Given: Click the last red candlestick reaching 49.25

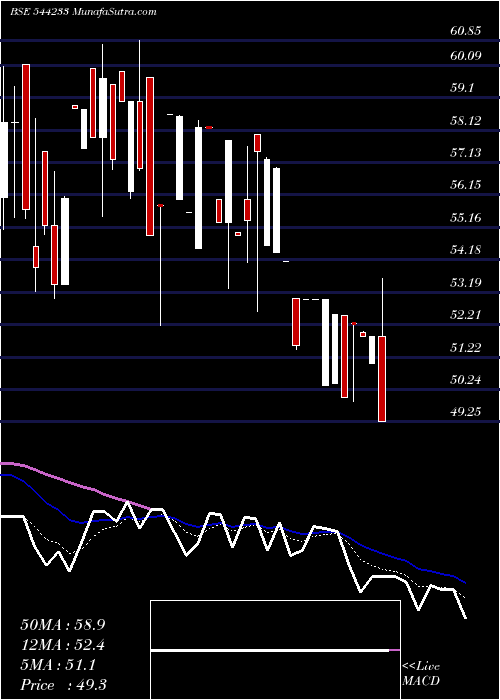Looking at the screenshot, I should pyautogui.click(x=382, y=379).
